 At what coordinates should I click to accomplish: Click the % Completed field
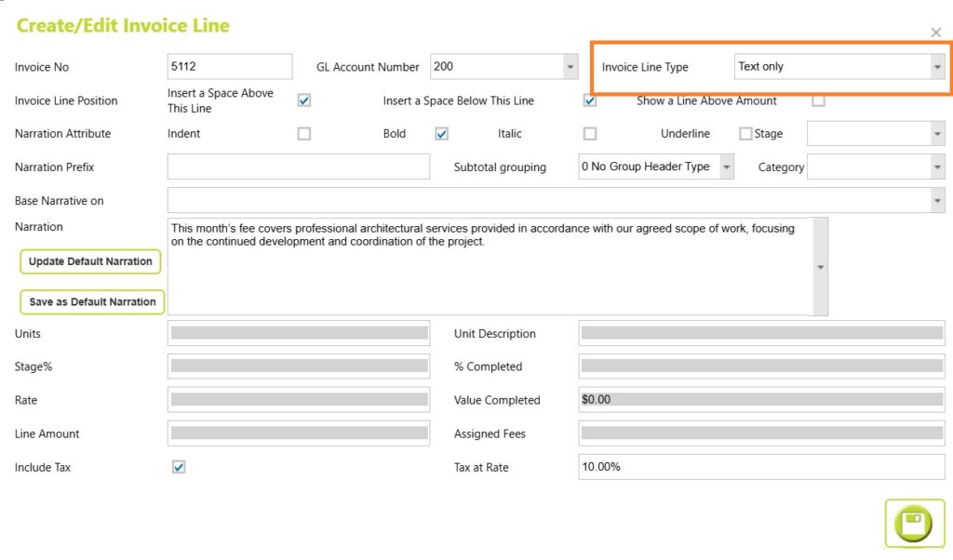(x=761, y=367)
